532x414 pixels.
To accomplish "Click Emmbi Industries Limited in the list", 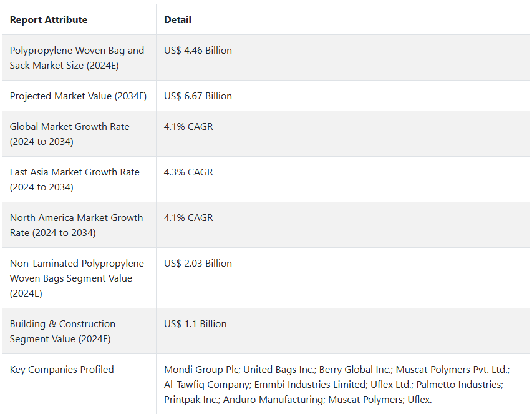I will coord(310,384).
